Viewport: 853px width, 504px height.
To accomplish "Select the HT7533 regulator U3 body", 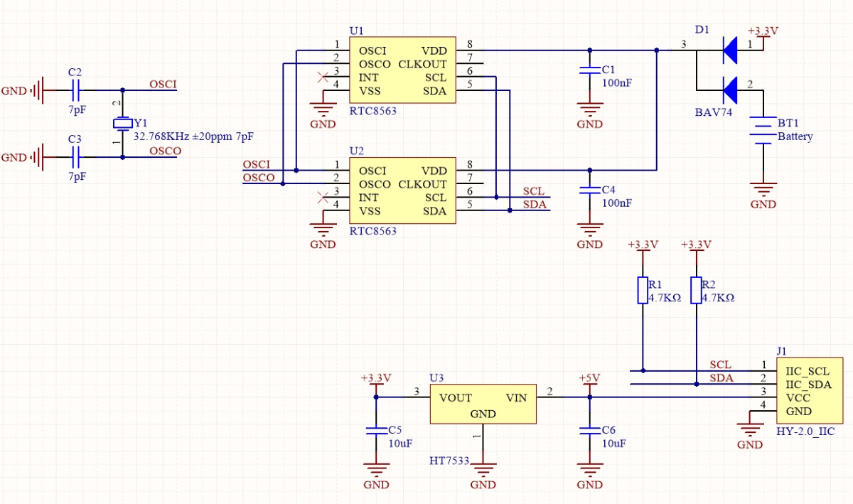I will (x=483, y=404).
